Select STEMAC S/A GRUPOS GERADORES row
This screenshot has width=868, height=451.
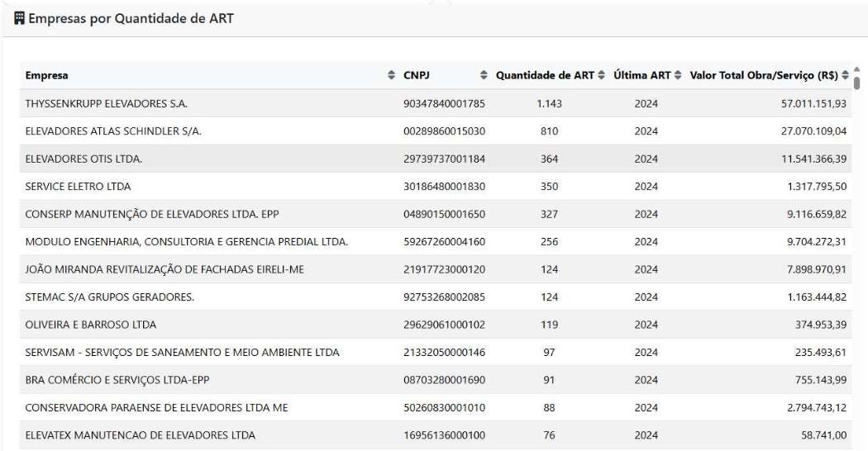pyautogui.click(x=109, y=297)
